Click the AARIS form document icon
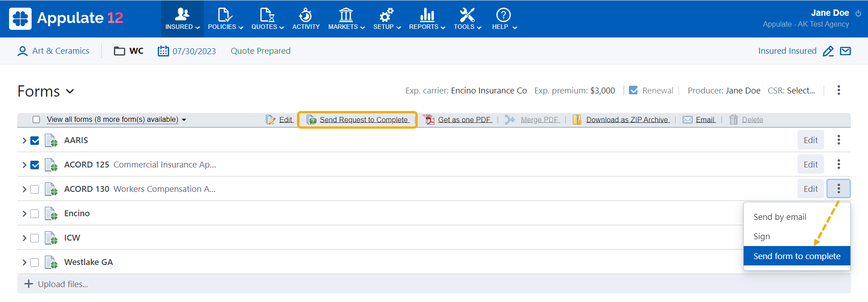868x302 pixels. 51,140
